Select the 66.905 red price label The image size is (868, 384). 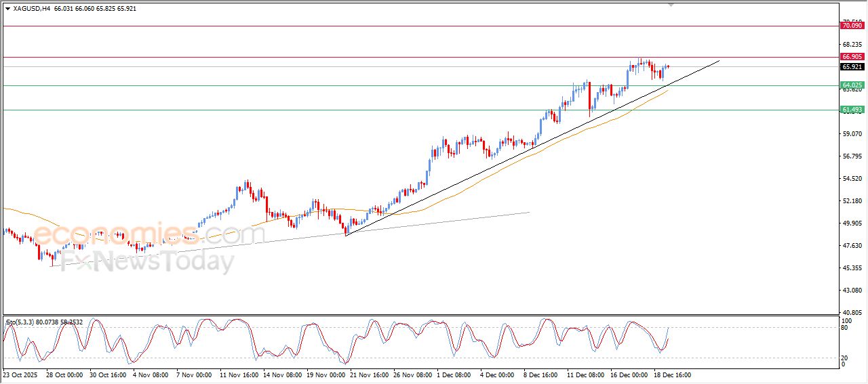851,57
